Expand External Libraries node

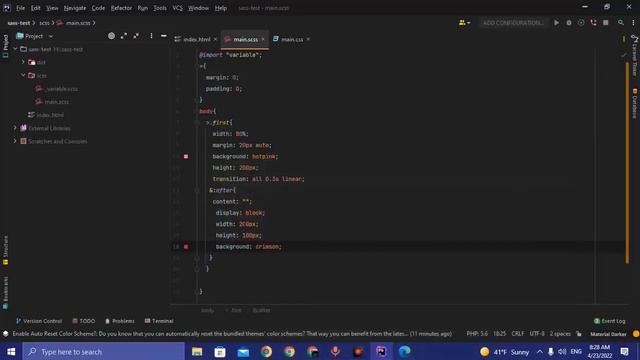pos(15,128)
